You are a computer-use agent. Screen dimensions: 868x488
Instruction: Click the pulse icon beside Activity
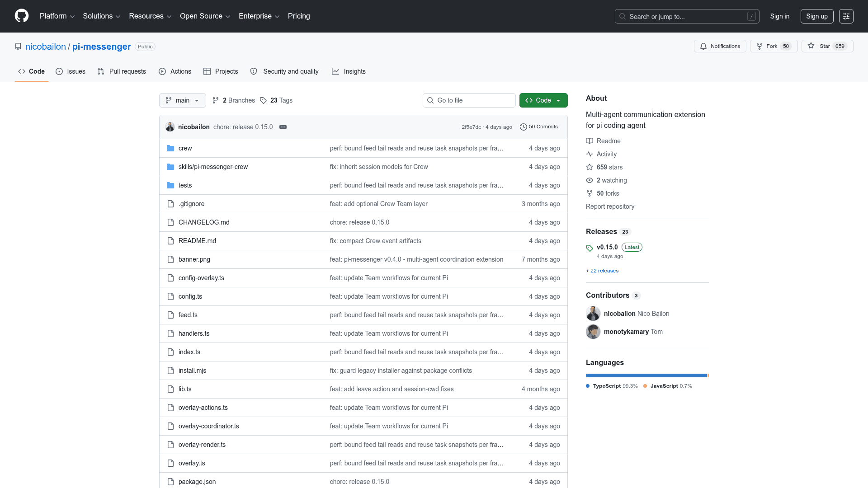coord(590,154)
